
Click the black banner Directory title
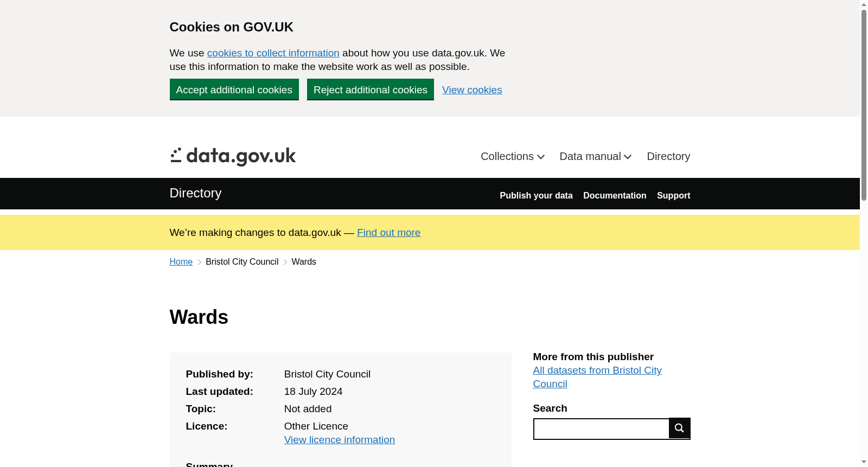pos(195,193)
